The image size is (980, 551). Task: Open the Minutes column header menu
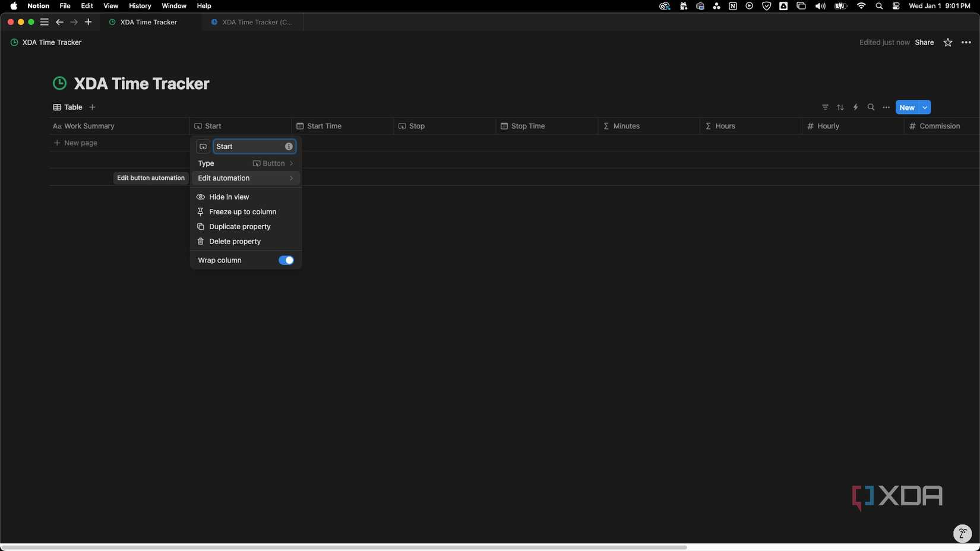[x=649, y=126]
